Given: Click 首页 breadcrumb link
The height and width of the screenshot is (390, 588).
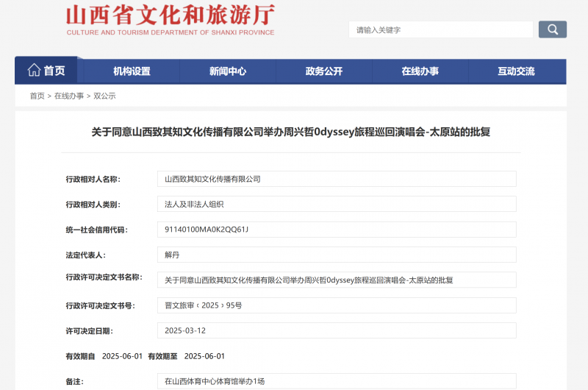Looking at the screenshot, I should click(37, 96).
